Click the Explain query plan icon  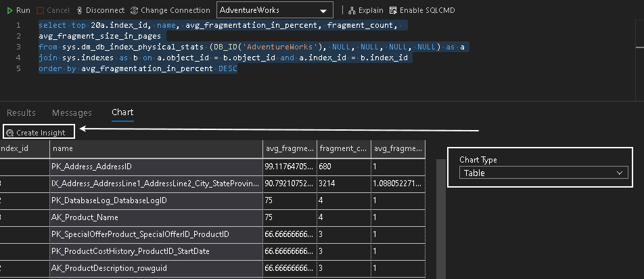click(351, 10)
